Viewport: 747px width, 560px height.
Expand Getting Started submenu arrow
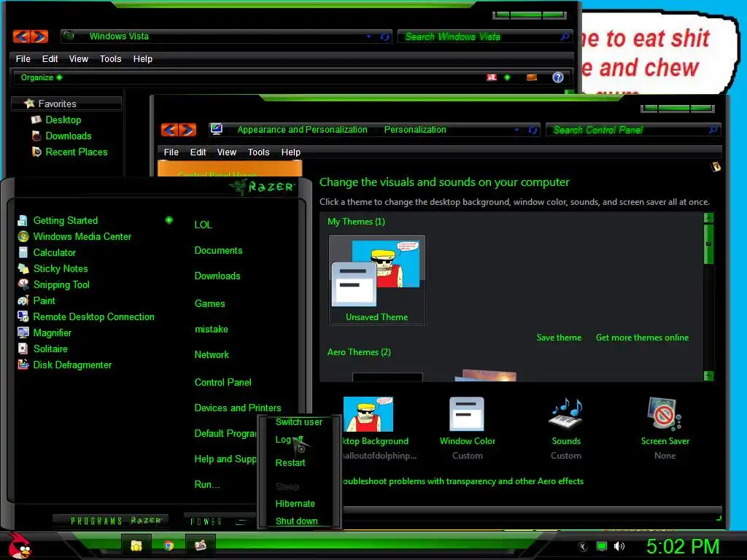(x=169, y=220)
